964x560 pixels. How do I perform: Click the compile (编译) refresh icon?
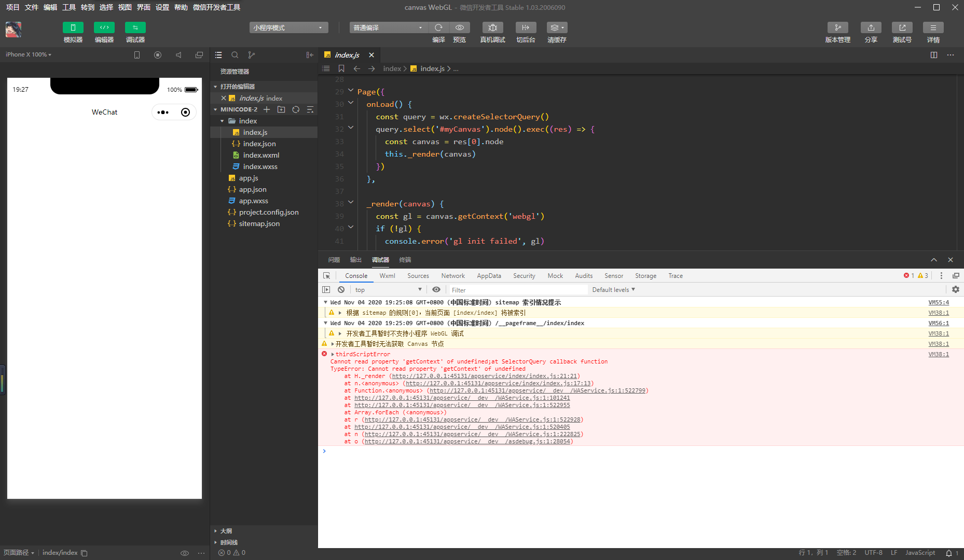[x=439, y=27]
